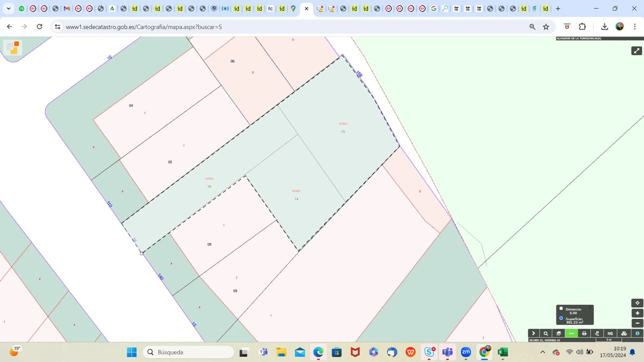Switch to the Gmail tab
644x362 pixels.
coord(66,8)
